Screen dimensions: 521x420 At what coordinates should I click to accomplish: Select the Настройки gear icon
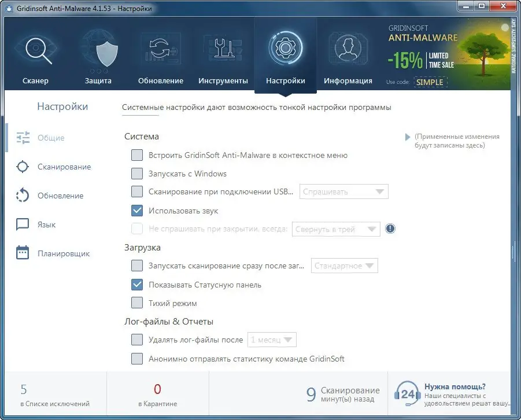pyautogui.click(x=286, y=48)
